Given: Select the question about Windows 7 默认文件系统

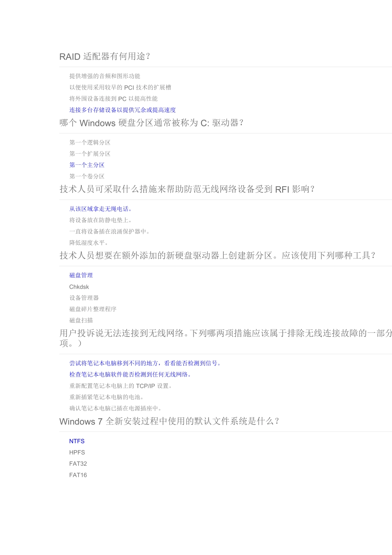Looking at the screenshot, I should [x=170, y=421].
